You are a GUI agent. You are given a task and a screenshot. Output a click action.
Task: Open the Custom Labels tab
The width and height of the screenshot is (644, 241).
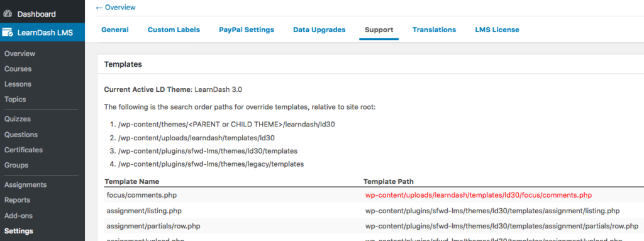(x=174, y=30)
